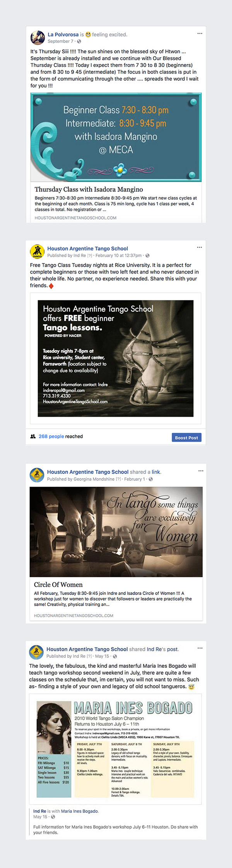Open options menu on Circle Of Women post
This screenshot has height=868, width=232.
coord(201,471)
